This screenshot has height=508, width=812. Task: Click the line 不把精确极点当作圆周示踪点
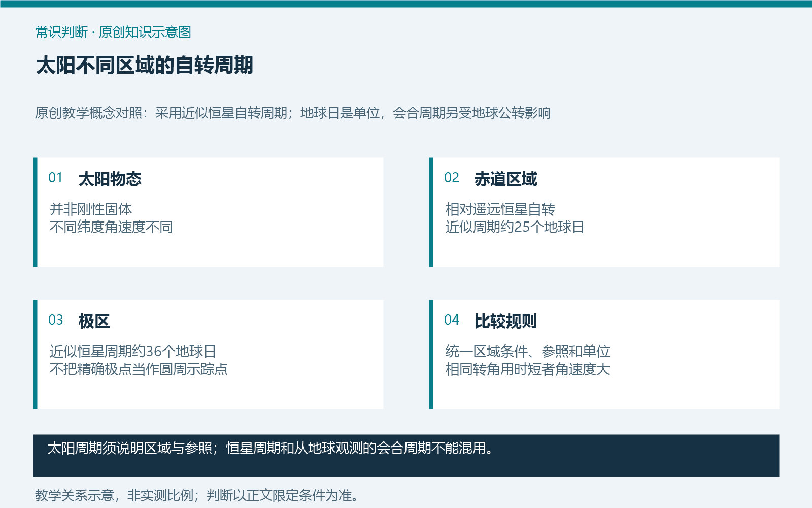(x=139, y=369)
